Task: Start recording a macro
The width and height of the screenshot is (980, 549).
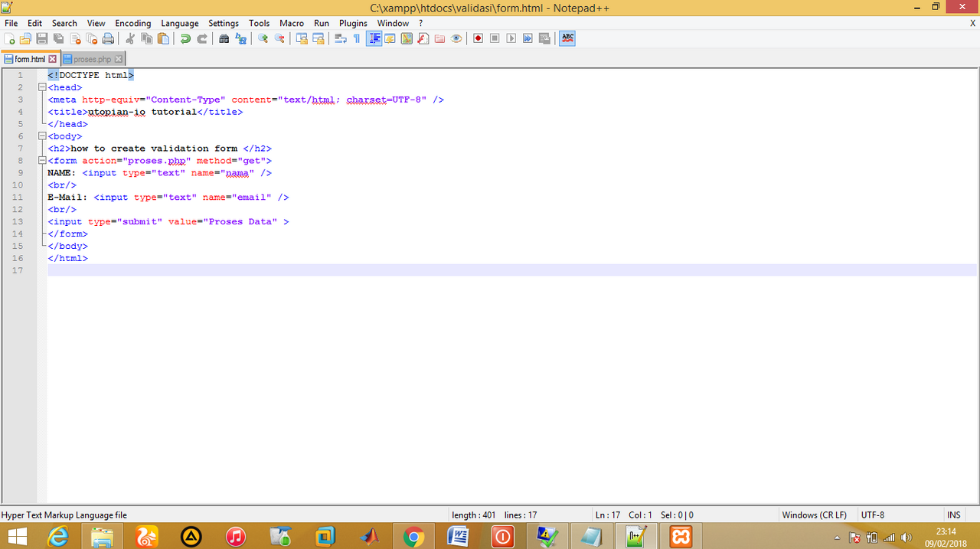Action: coord(477,38)
